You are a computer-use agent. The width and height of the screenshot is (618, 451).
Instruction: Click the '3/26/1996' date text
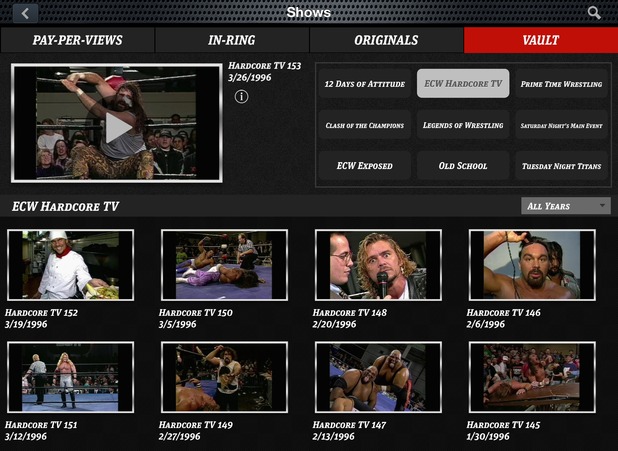point(249,78)
